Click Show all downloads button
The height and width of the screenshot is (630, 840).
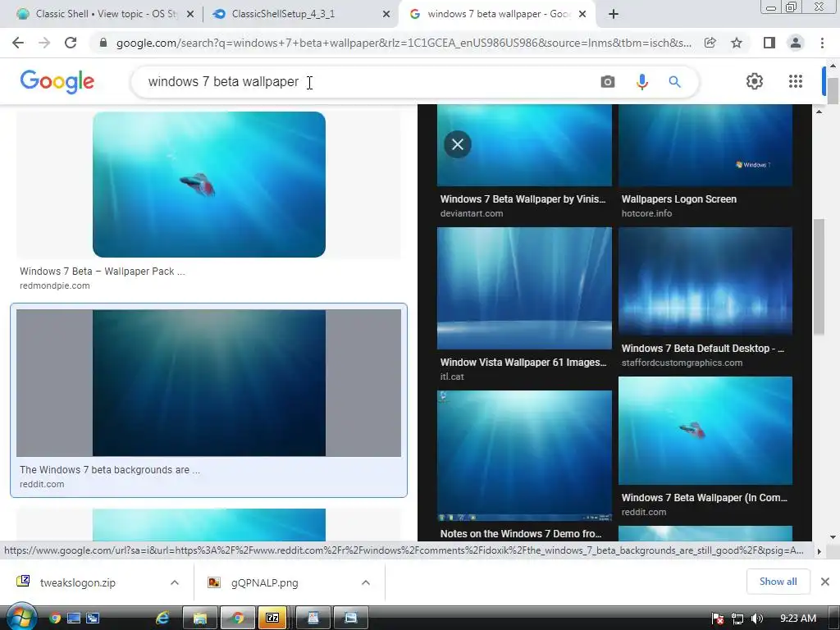[778, 582]
